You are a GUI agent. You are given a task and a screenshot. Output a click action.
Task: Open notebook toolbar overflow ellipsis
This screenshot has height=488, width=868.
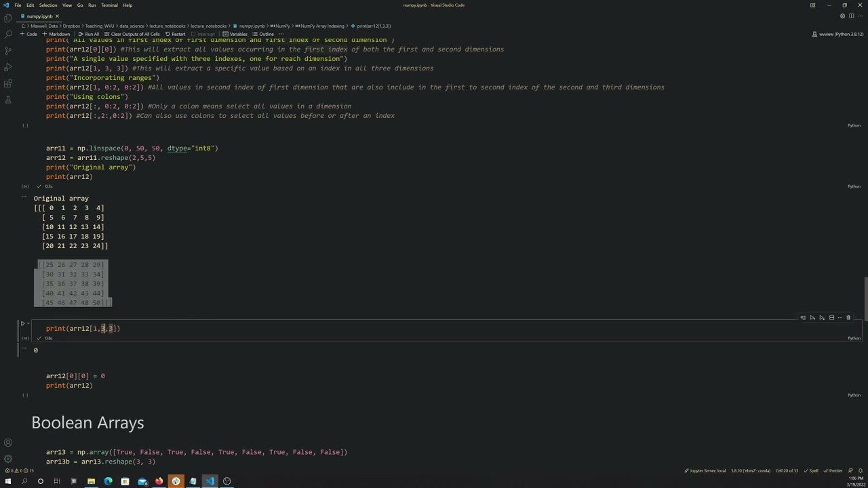(281, 34)
